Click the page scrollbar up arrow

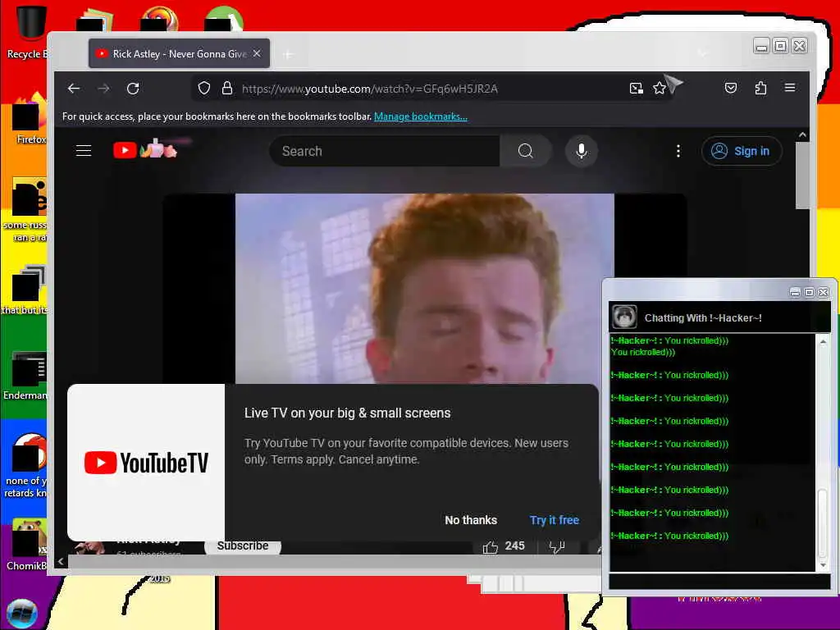(802, 135)
